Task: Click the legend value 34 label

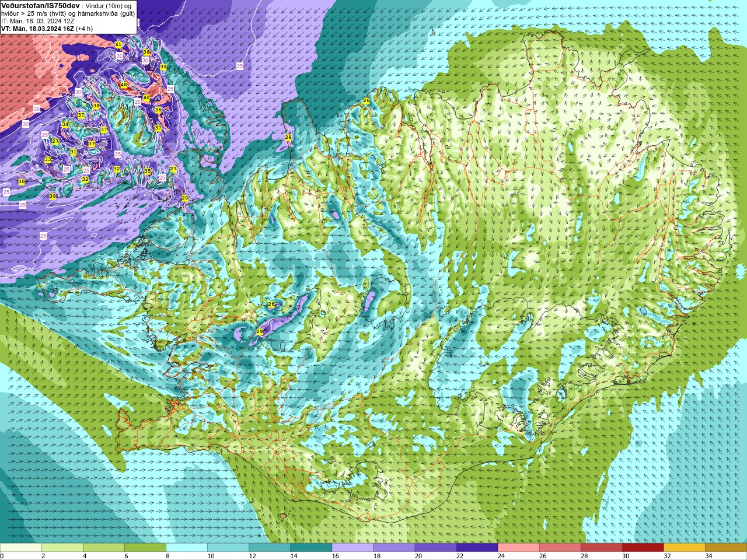Action: (x=708, y=556)
